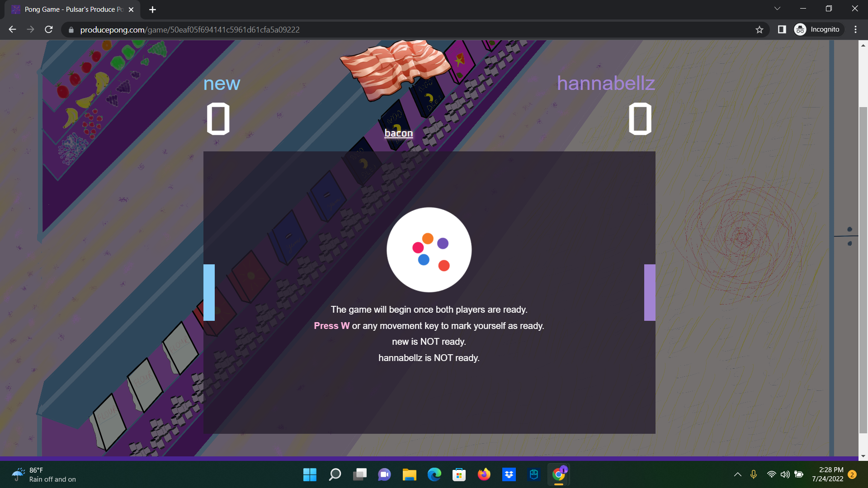Click the pink 'Press W' text
This screenshot has width=868, height=488.
[332, 326]
